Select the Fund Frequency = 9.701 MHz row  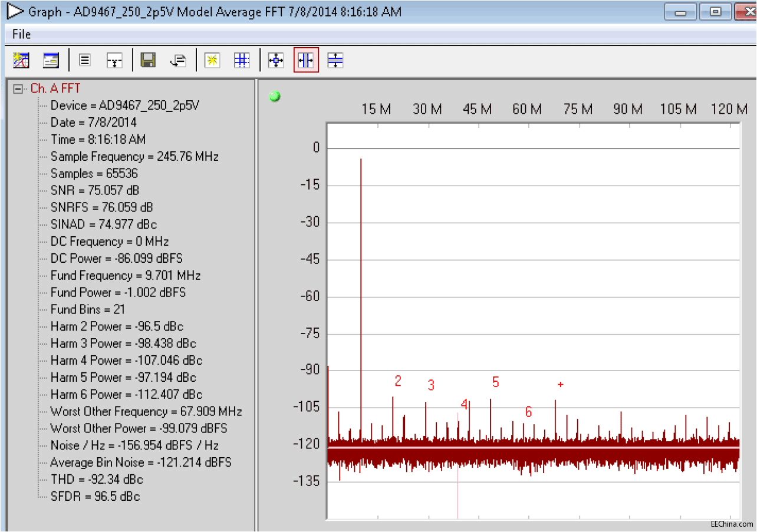point(126,276)
